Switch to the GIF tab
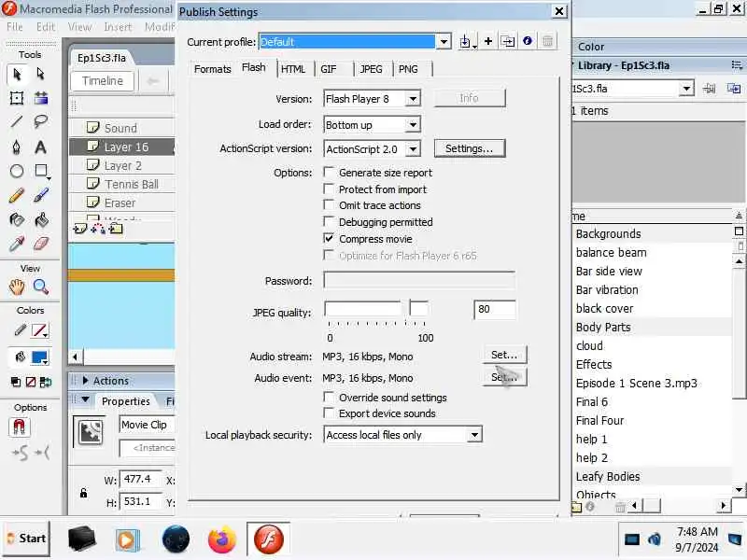 tap(329, 69)
